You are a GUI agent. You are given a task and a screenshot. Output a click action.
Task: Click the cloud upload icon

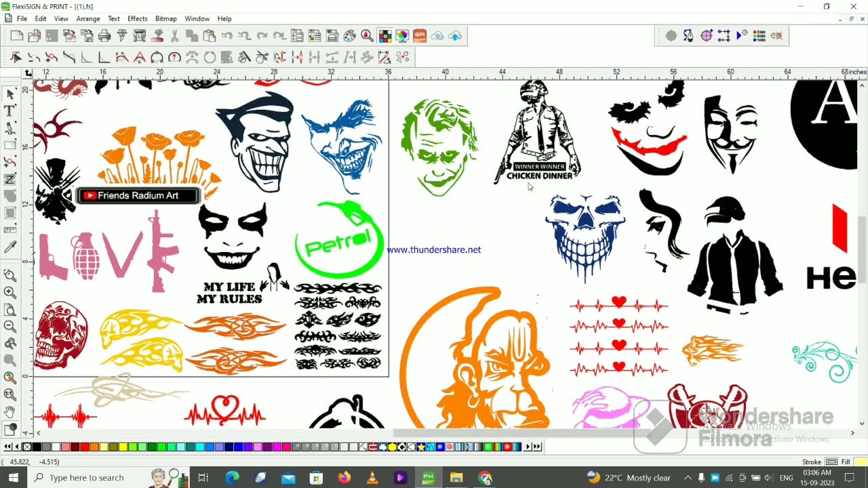pyautogui.click(x=455, y=36)
